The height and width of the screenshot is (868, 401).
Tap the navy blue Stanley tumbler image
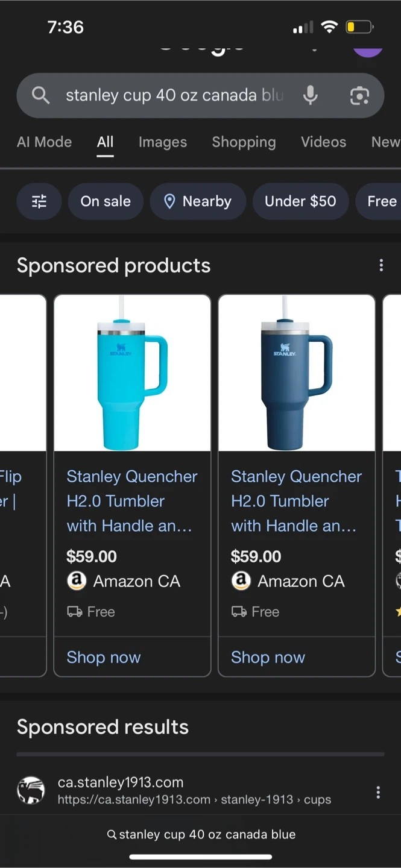click(297, 374)
